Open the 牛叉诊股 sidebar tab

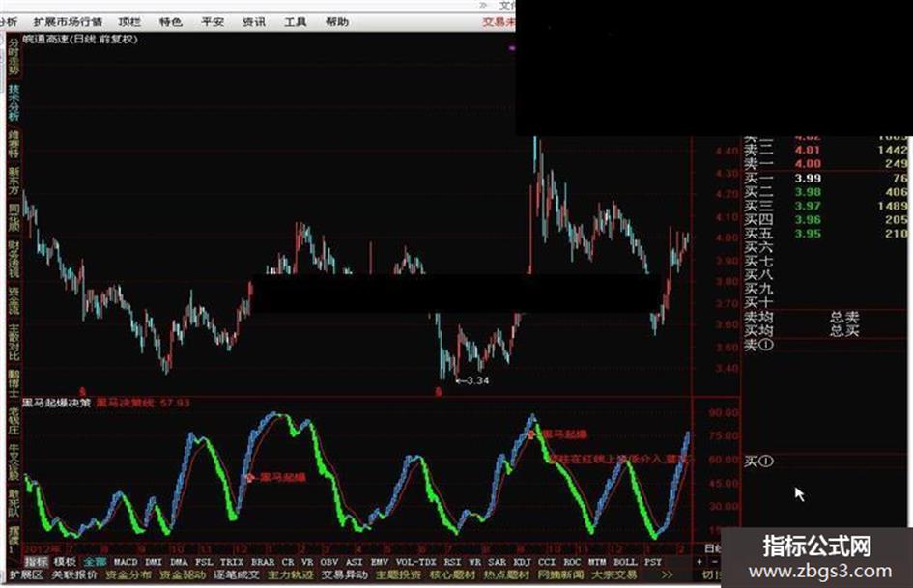(x=14, y=462)
